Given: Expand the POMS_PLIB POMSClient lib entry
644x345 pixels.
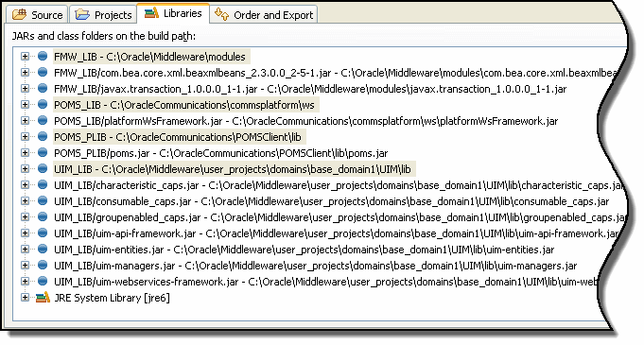Looking at the screenshot, I should 25,136.
